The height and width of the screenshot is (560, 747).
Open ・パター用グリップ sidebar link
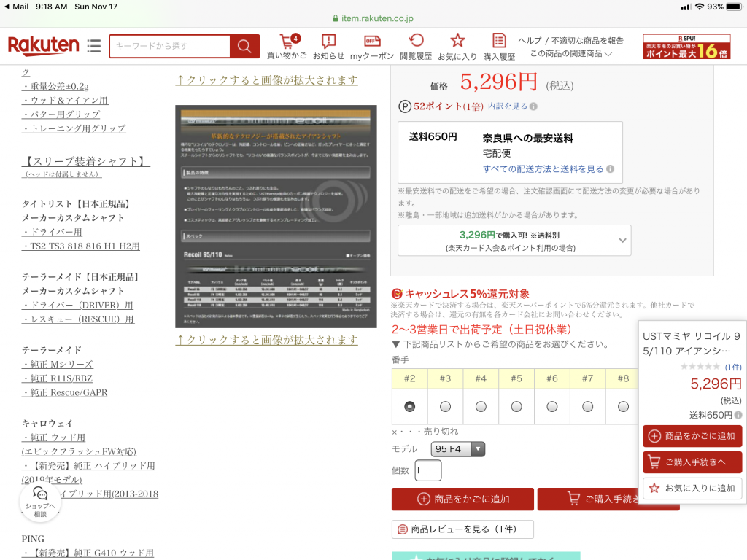[x=61, y=114]
